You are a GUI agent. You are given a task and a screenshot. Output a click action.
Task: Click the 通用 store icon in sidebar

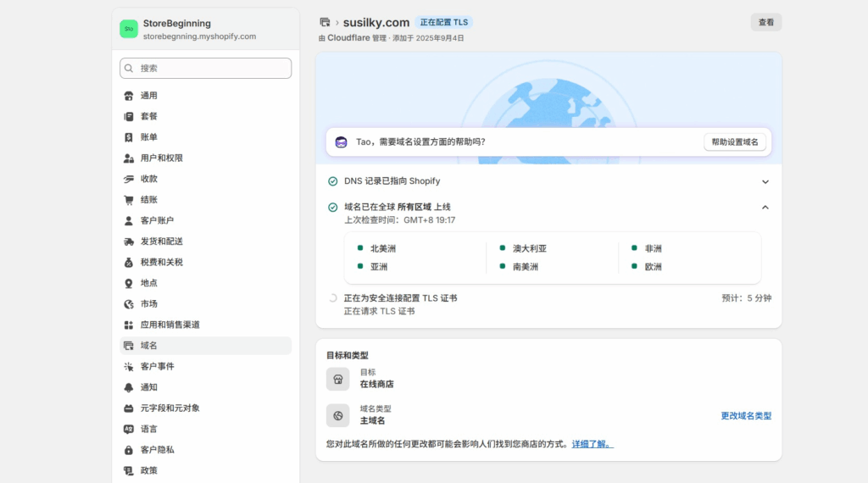pos(129,96)
